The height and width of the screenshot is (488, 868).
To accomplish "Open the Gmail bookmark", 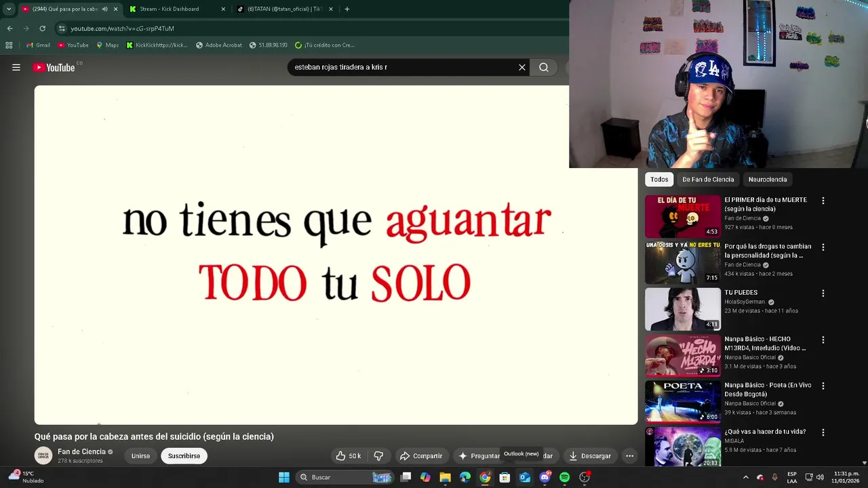I will pyautogui.click(x=38, y=45).
